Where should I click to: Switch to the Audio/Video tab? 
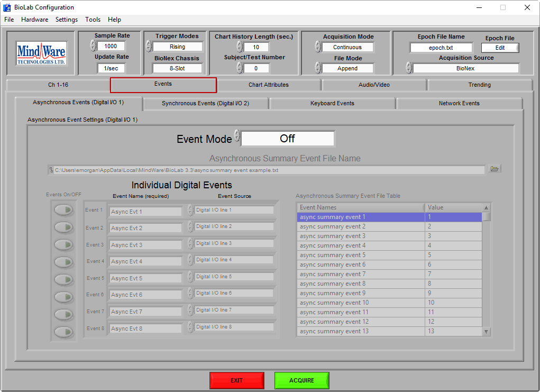click(x=374, y=85)
